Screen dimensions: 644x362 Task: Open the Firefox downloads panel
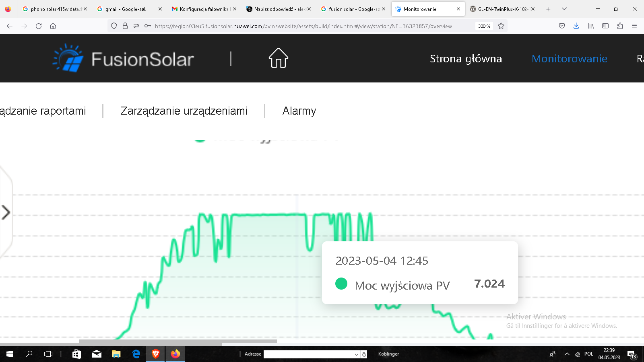(x=576, y=26)
